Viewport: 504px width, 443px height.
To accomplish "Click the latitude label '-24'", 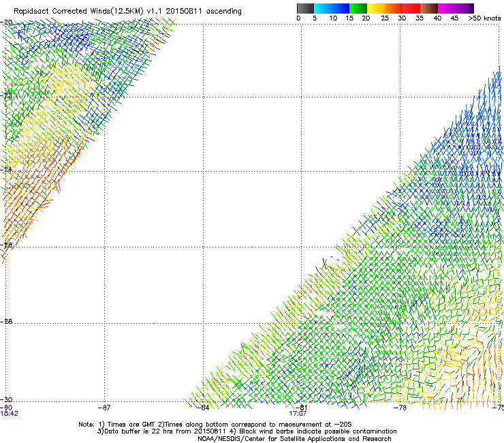I will point(6,170).
